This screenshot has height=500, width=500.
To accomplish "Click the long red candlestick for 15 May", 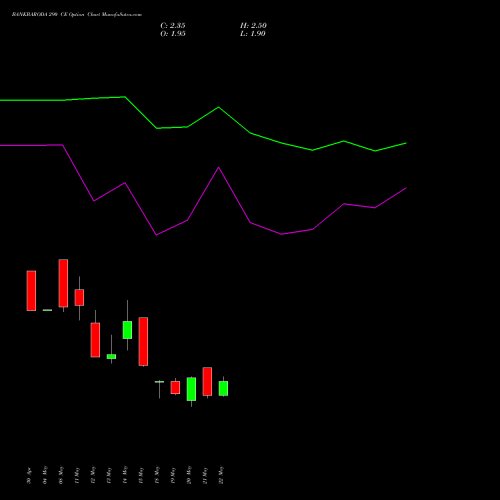I will point(143,341).
